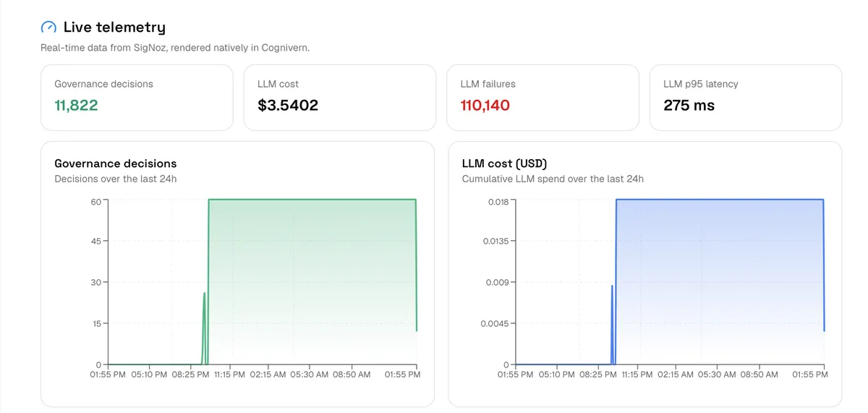Click the 0.018 y-axis label on cost chart
The width and height of the screenshot is (868, 413).
498,201
